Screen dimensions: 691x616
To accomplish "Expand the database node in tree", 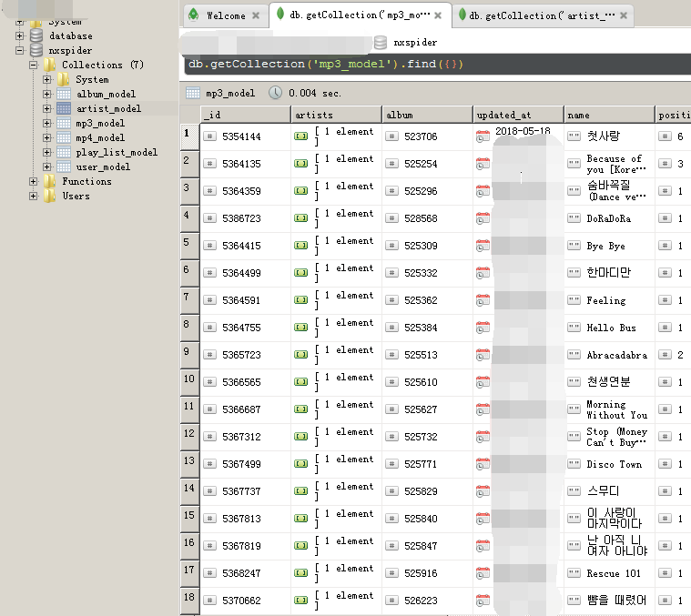I will [x=19, y=35].
